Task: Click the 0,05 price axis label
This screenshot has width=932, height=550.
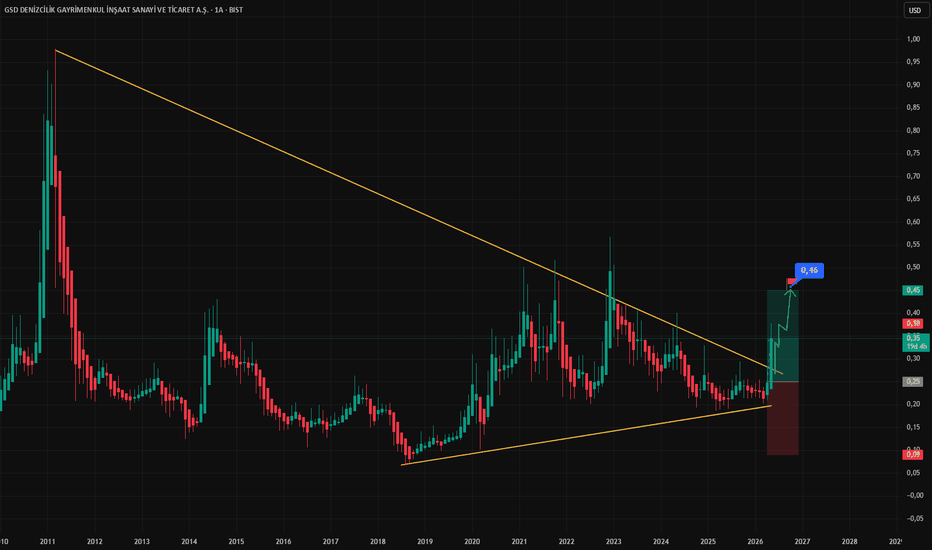Action: click(913, 473)
